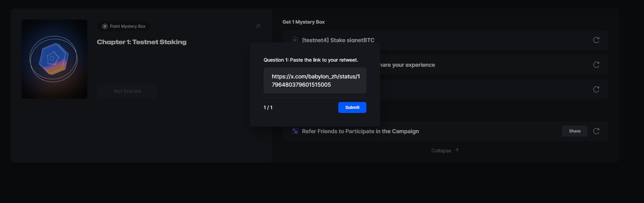Click the Stake signetBTC task icon

[295, 40]
